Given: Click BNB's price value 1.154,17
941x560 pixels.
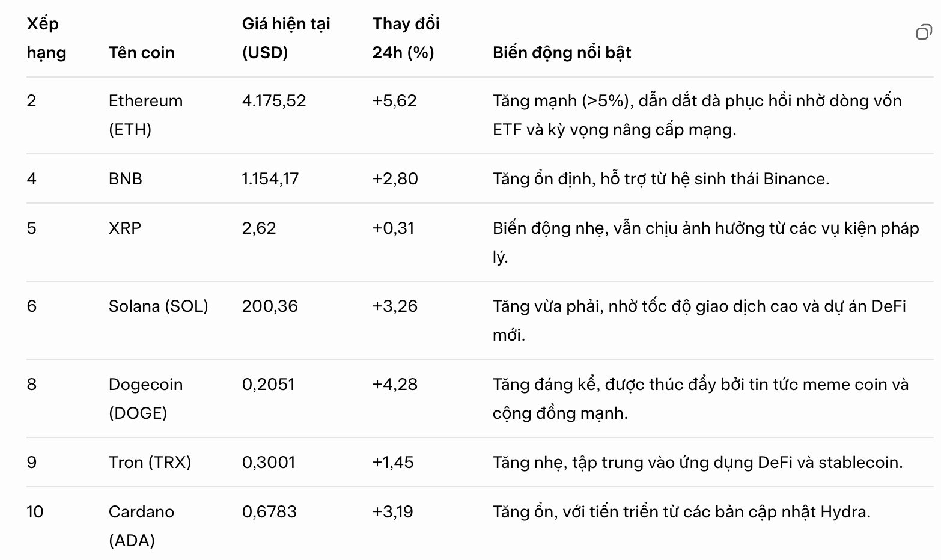Looking at the screenshot, I should point(270,179).
